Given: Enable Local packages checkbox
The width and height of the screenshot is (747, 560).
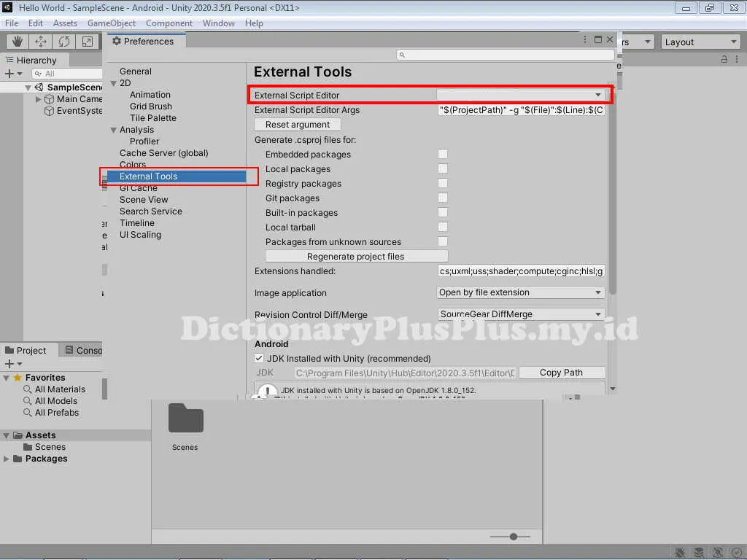Looking at the screenshot, I should click(x=443, y=168).
